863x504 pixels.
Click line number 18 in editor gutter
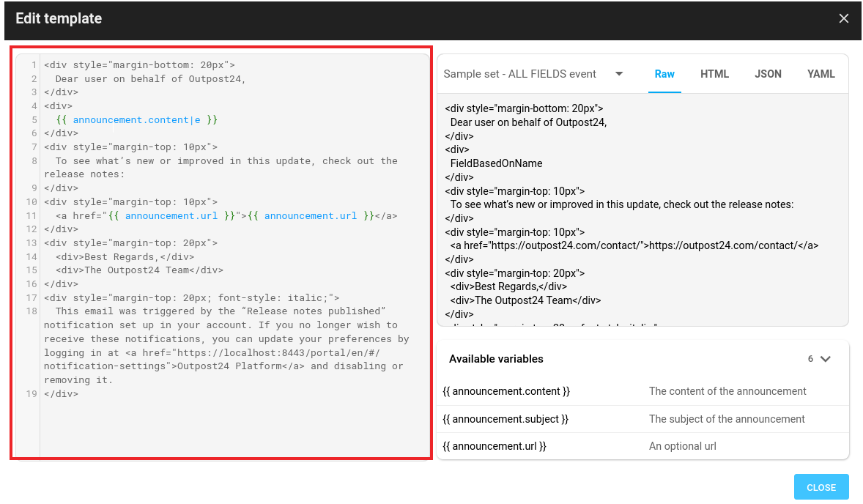32,311
